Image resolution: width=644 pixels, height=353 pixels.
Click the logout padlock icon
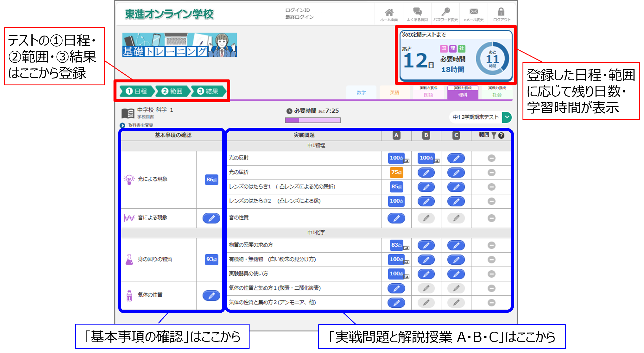(501, 12)
